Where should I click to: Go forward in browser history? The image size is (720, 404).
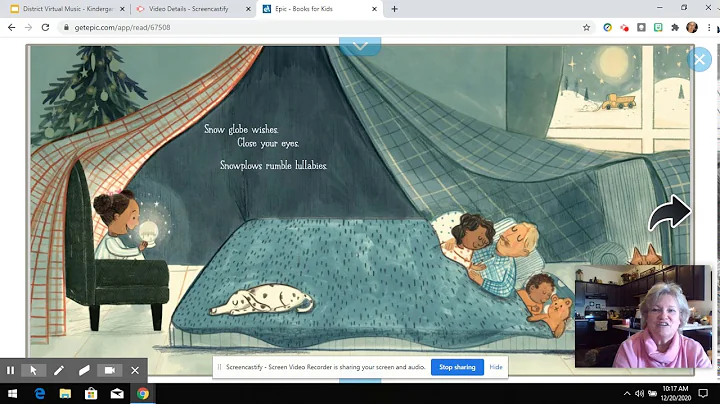(x=28, y=28)
